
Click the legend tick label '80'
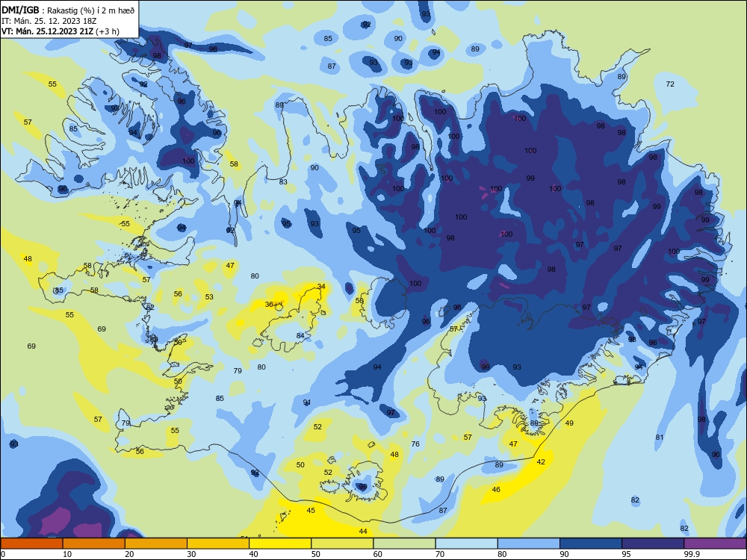pos(502,554)
